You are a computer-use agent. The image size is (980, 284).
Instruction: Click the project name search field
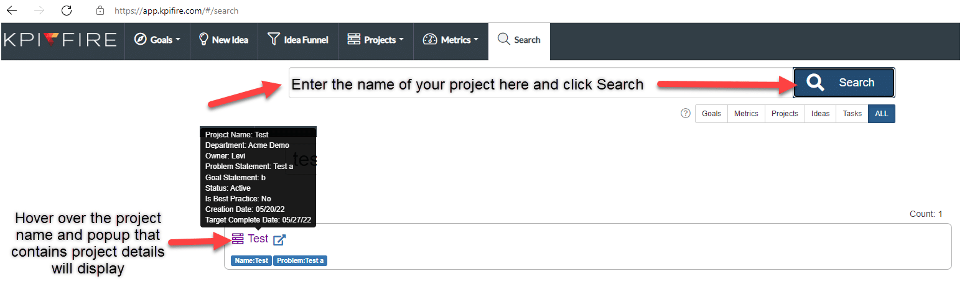click(541, 83)
